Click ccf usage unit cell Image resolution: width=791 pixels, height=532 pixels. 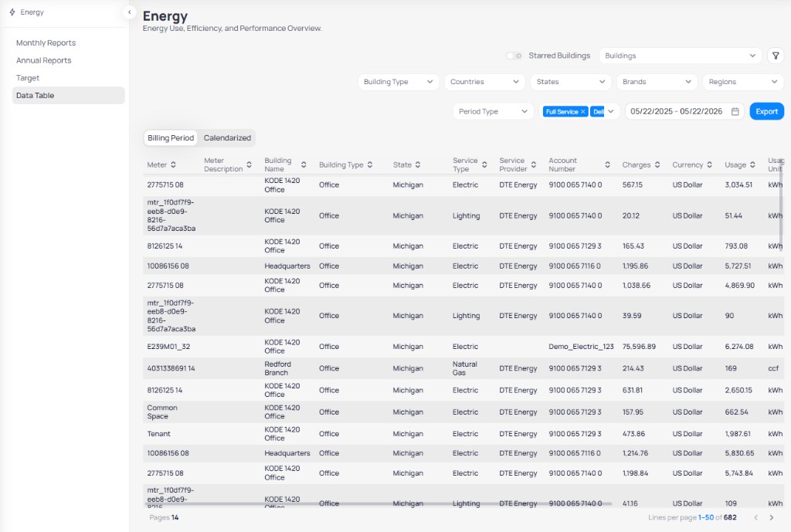click(x=773, y=368)
